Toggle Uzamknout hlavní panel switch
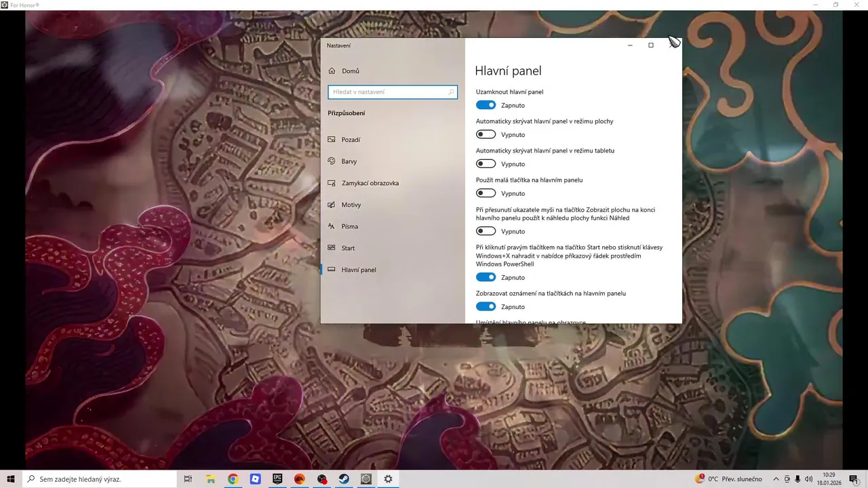This screenshot has width=868, height=488. (x=486, y=105)
